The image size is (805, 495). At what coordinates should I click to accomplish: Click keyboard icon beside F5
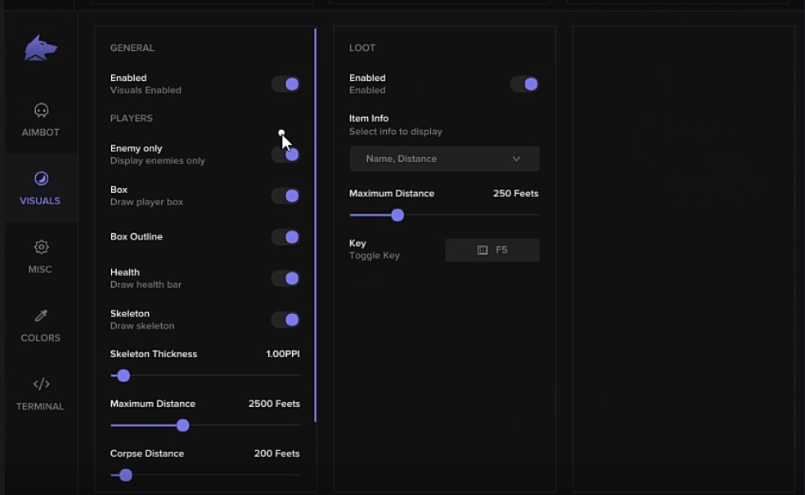pyautogui.click(x=483, y=250)
